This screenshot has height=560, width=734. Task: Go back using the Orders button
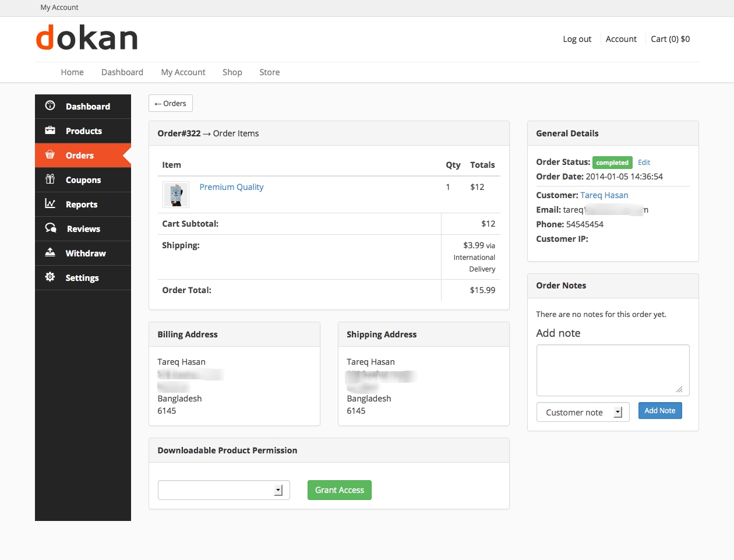pyautogui.click(x=170, y=103)
